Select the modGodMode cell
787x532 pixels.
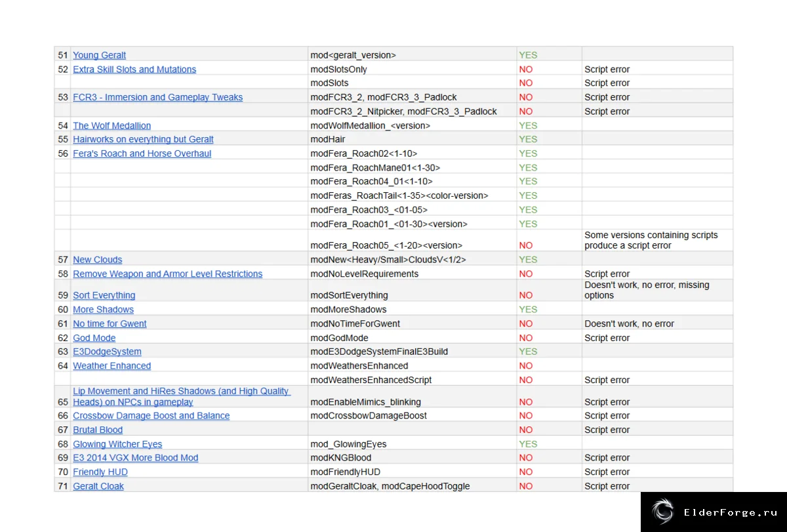[412, 338]
